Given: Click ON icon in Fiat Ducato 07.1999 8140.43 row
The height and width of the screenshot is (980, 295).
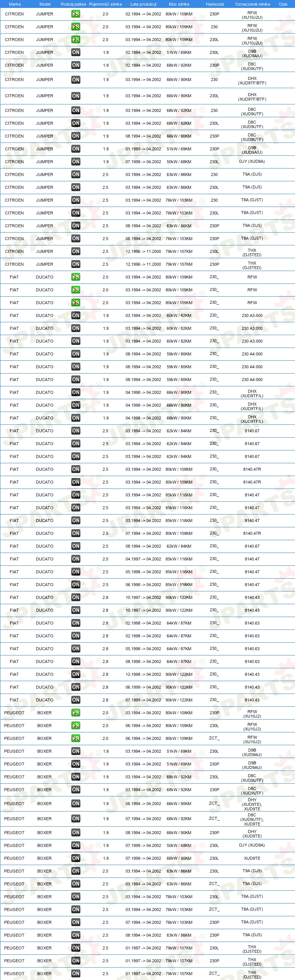Looking at the screenshot, I should (76, 700).
